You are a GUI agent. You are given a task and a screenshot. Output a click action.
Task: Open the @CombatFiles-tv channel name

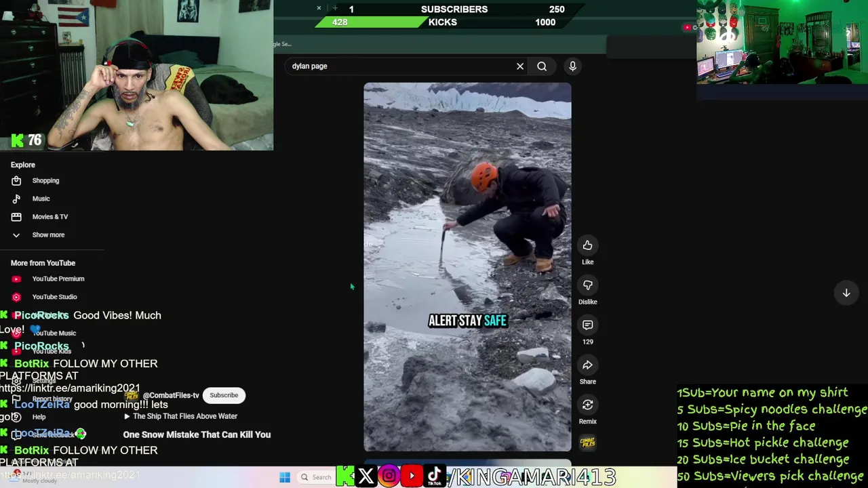pyautogui.click(x=171, y=395)
